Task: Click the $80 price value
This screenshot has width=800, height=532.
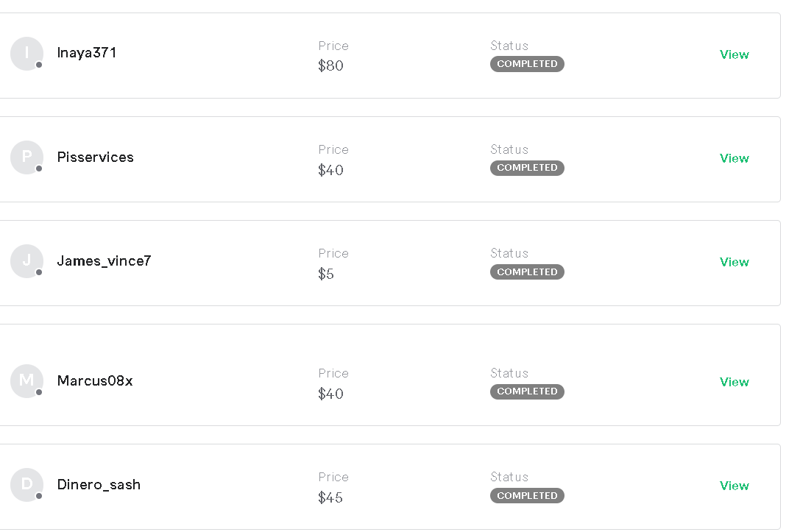Action: click(x=330, y=66)
